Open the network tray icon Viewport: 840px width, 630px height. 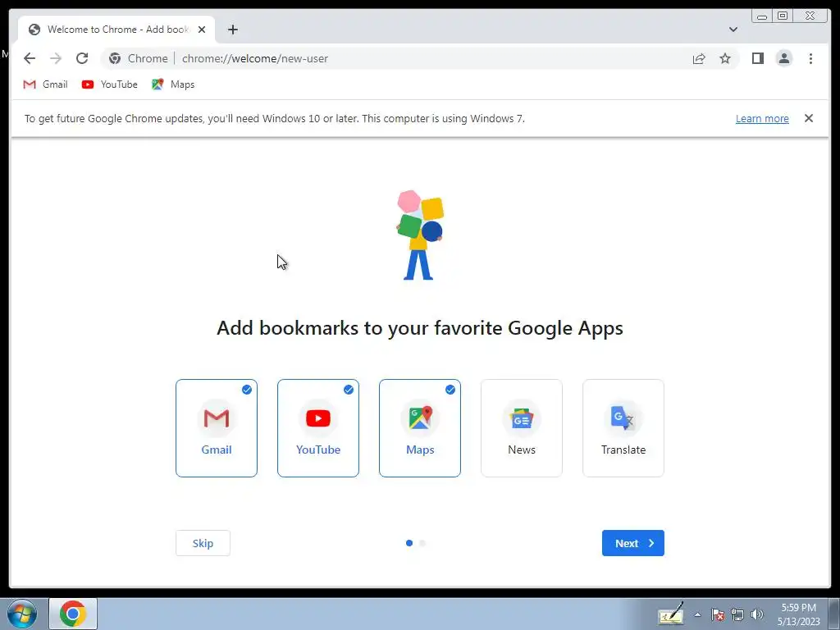click(x=737, y=614)
